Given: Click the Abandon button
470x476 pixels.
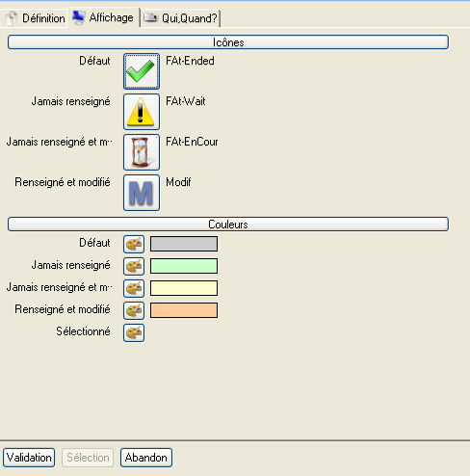Looking at the screenshot, I should coord(146,458).
